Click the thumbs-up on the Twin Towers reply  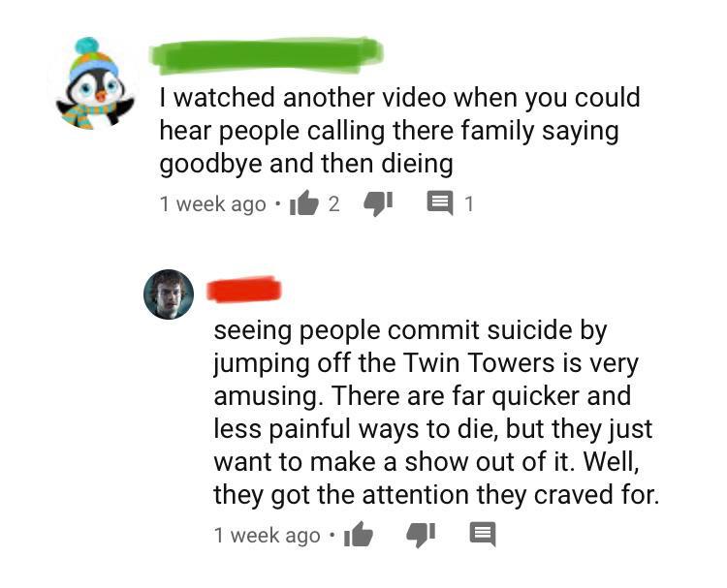point(359,535)
